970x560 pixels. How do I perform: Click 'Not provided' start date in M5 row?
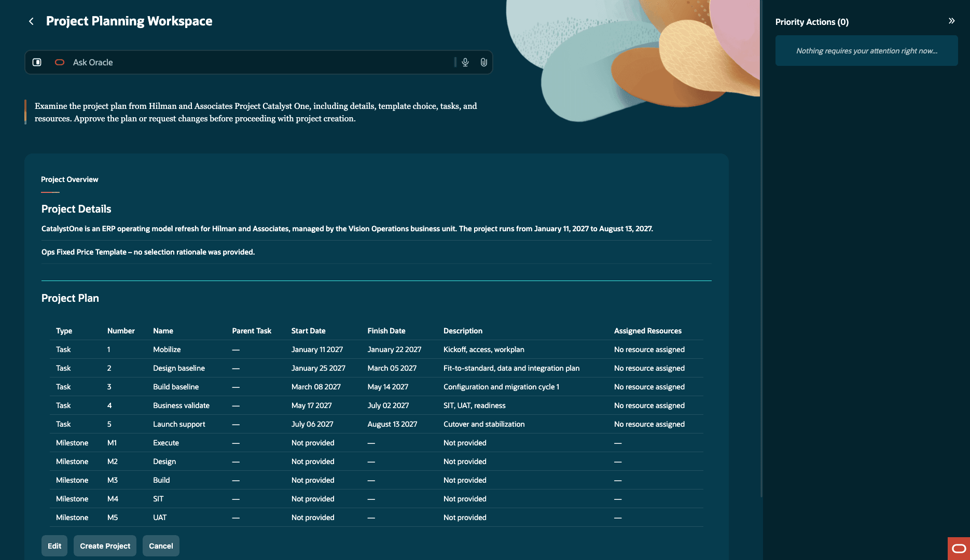313,517
